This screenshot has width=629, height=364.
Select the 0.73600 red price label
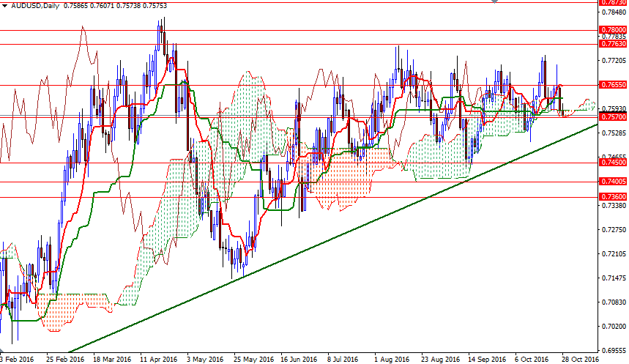[x=613, y=197]
